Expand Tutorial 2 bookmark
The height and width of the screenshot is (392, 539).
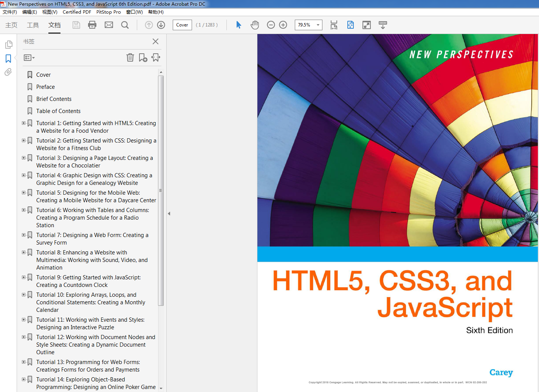tap(24, 141)
